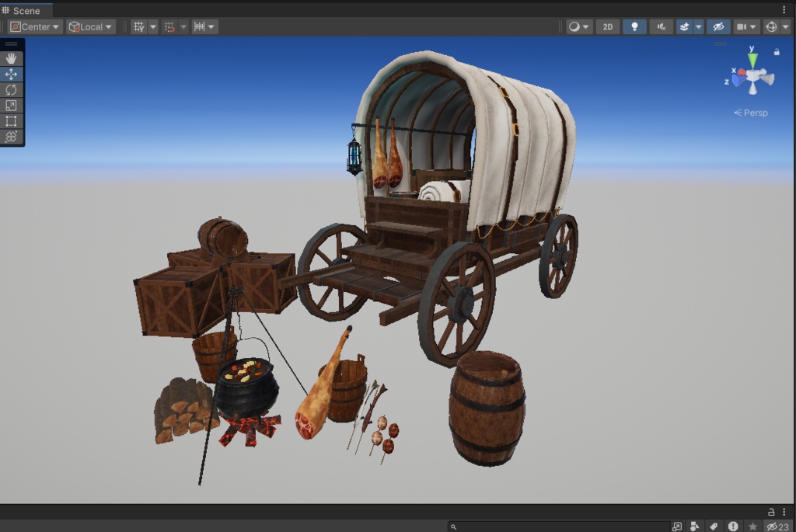Select the Scale tool
The image size is (796, 532).
11,106
